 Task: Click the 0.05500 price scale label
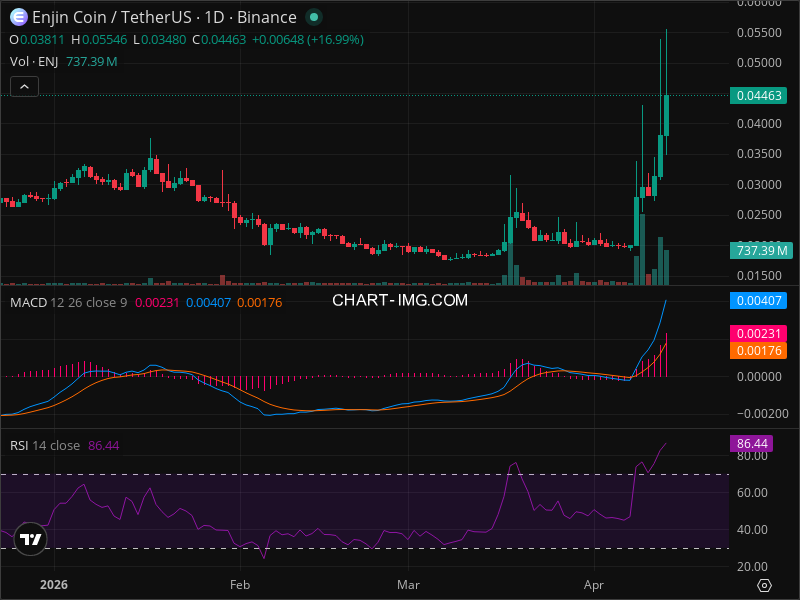click(x=759, y=33)
